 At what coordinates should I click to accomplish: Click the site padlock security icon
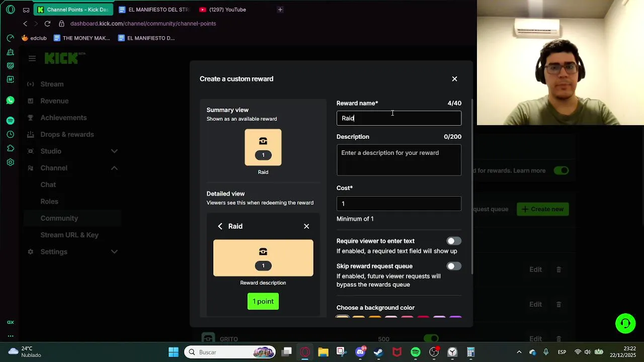point(61,24)
